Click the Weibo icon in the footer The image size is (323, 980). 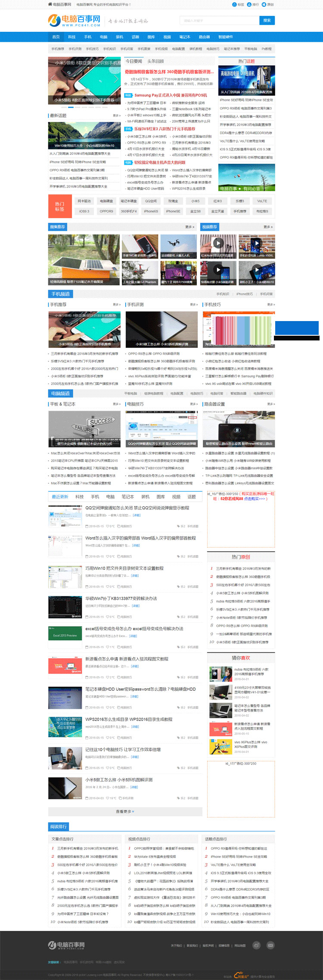pos(257,945)
